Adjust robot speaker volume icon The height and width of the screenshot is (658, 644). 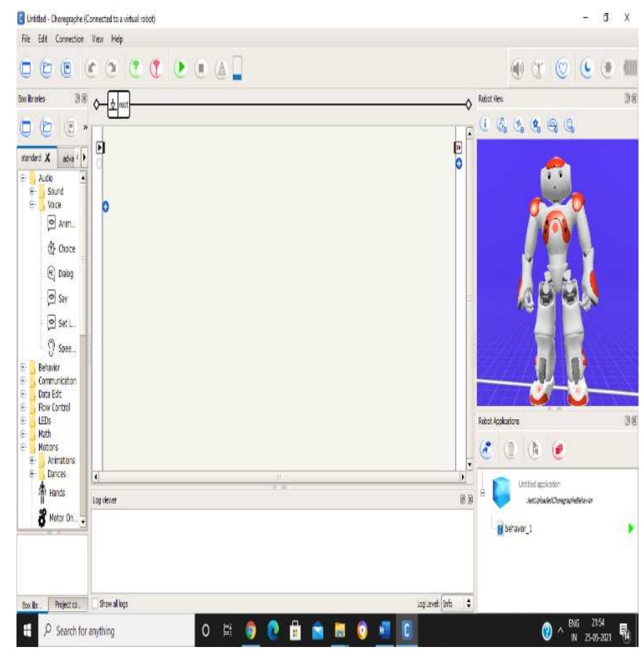pos(518,68)
